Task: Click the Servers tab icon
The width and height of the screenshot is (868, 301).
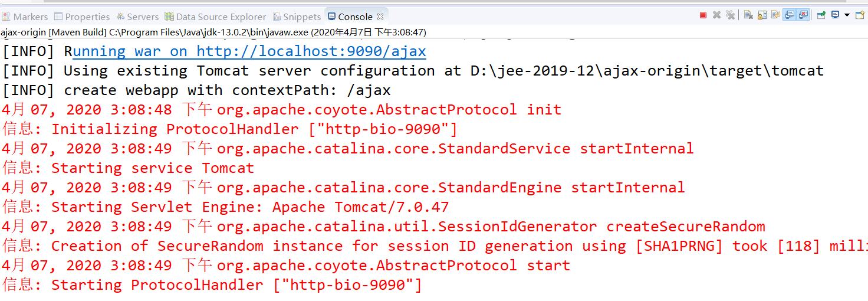Action: click(x=120, y=17)
